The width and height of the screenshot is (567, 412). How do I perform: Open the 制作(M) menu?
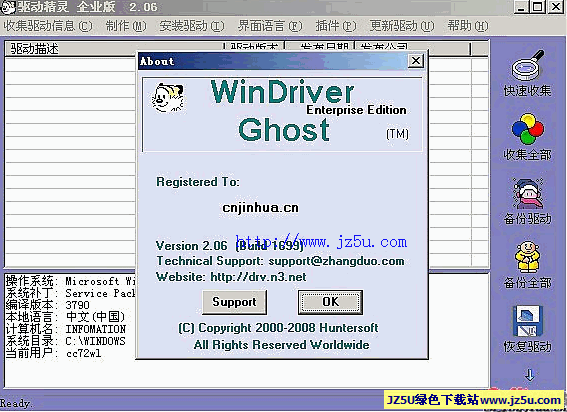click(x=126, y=26)
